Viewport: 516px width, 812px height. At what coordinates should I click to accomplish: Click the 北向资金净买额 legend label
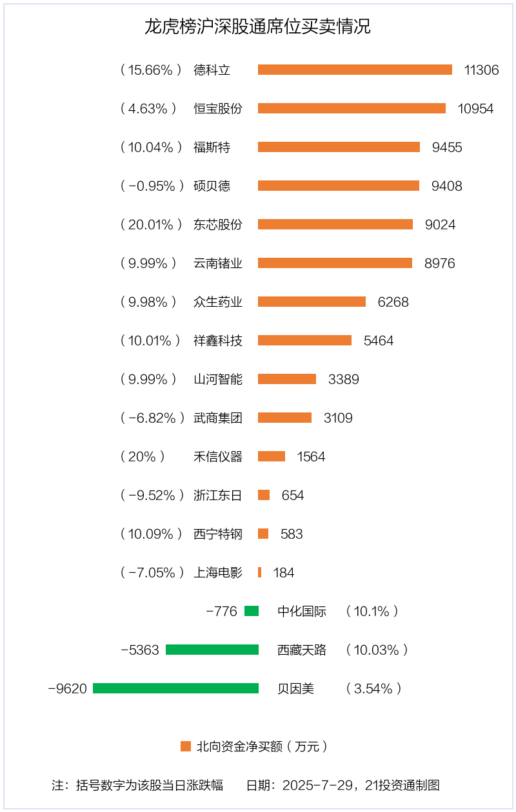pyautogui.click(x=262, y=747)
